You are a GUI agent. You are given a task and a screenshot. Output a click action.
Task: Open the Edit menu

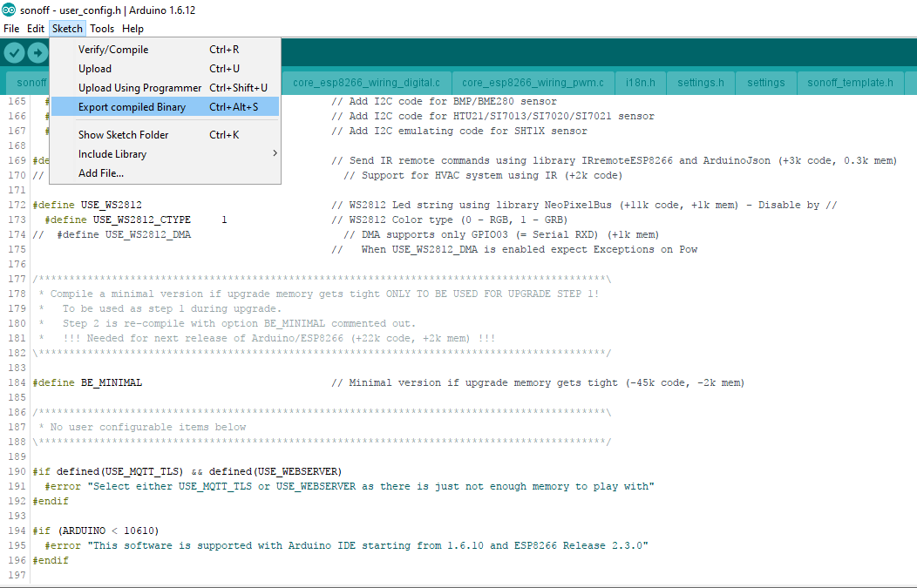[x=36, y=29]
